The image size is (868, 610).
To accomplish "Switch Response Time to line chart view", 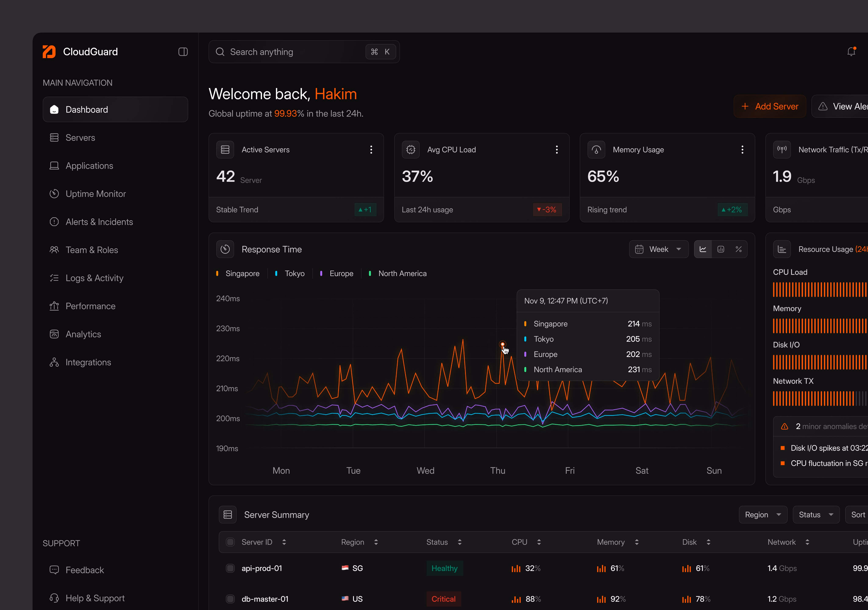I will pos(703,249).
